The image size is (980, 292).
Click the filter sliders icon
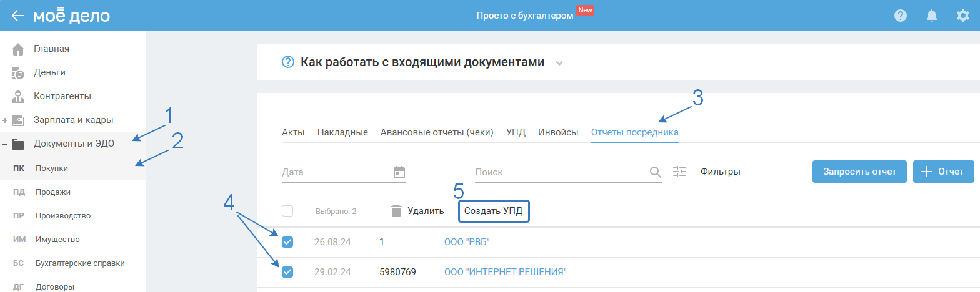(x=679, y=172)
